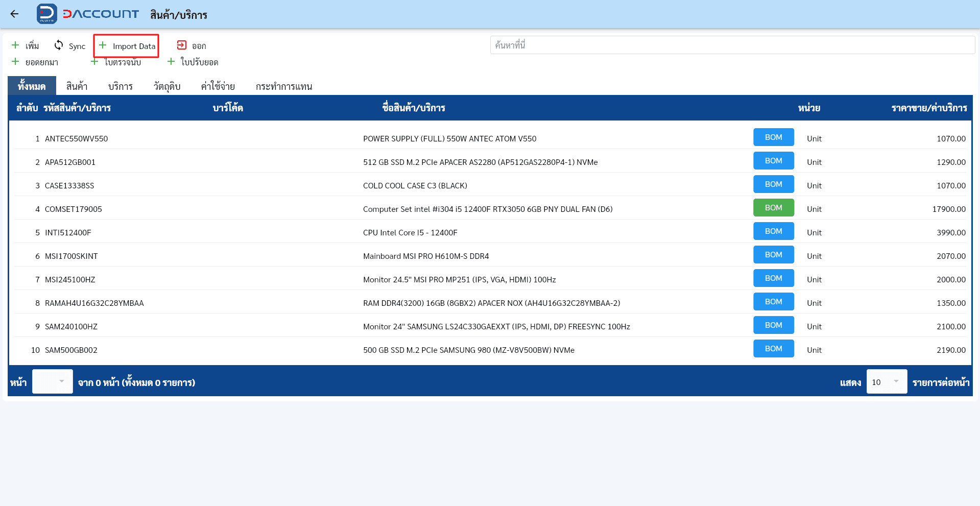Click the Sync refresh icon
980x506 pixels.
click(x=59, y=45)
